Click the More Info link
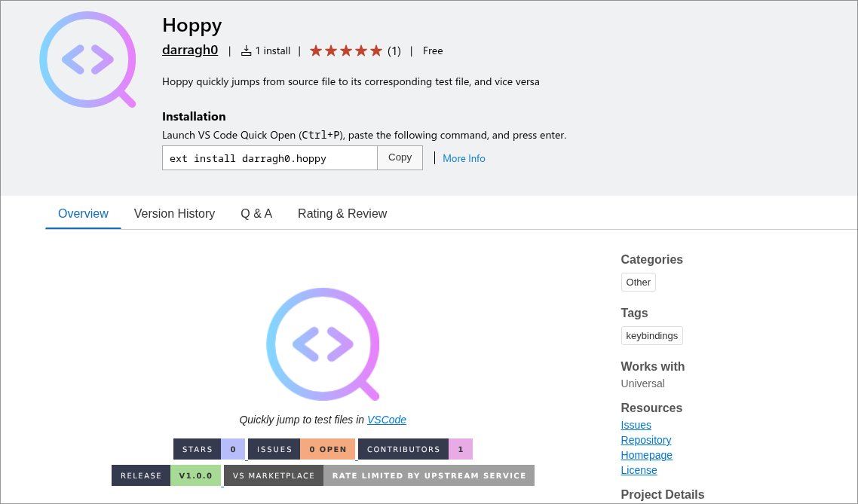This screenshot has width=858, height=504. [x=464, y=158]
